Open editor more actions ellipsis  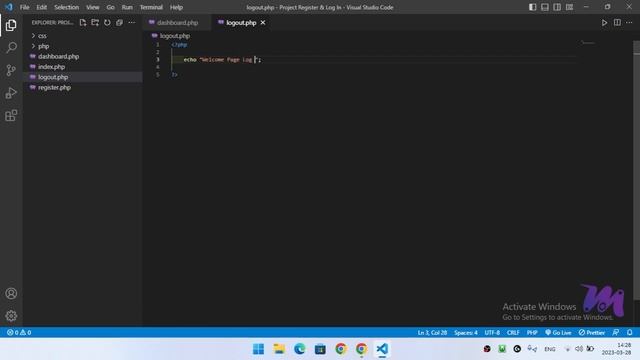click(x=629, y=23)
